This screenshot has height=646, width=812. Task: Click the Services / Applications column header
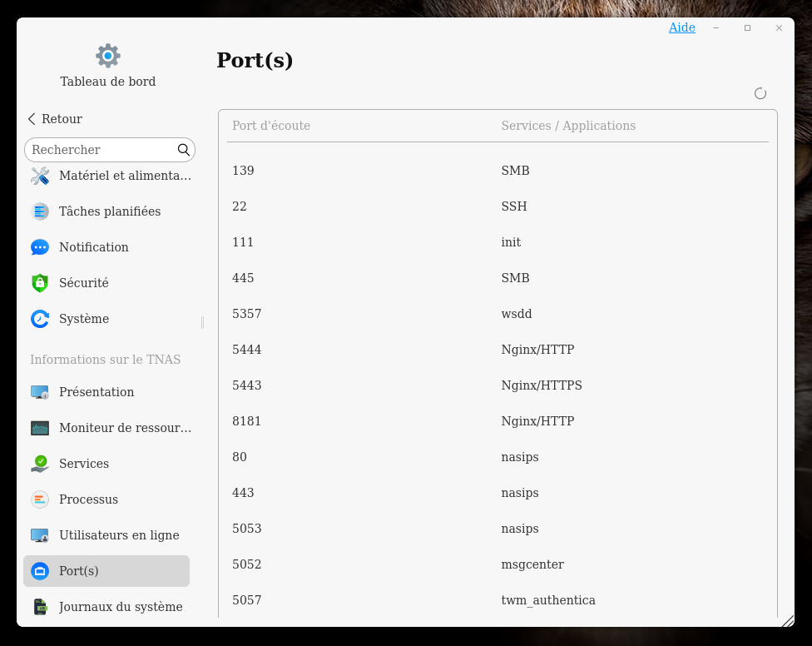[x=568, y=126]
